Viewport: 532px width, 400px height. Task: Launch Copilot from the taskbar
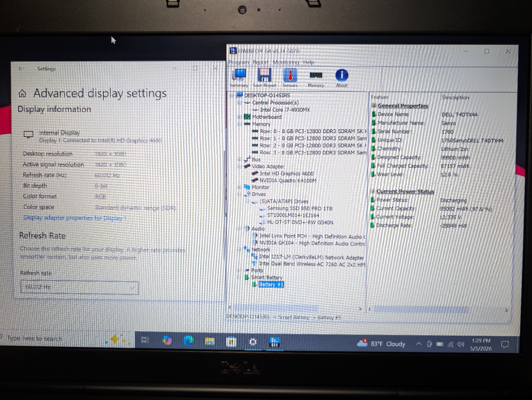(167, 340)
